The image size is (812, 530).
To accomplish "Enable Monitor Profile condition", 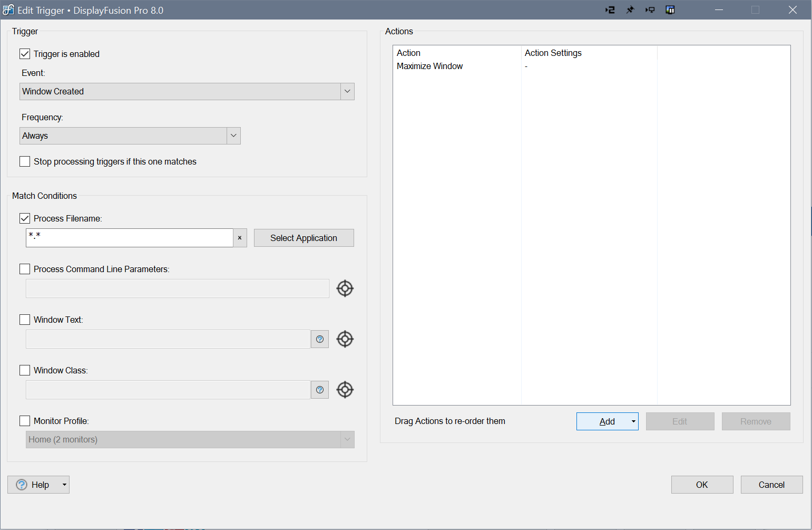I will tap(25, 421).
